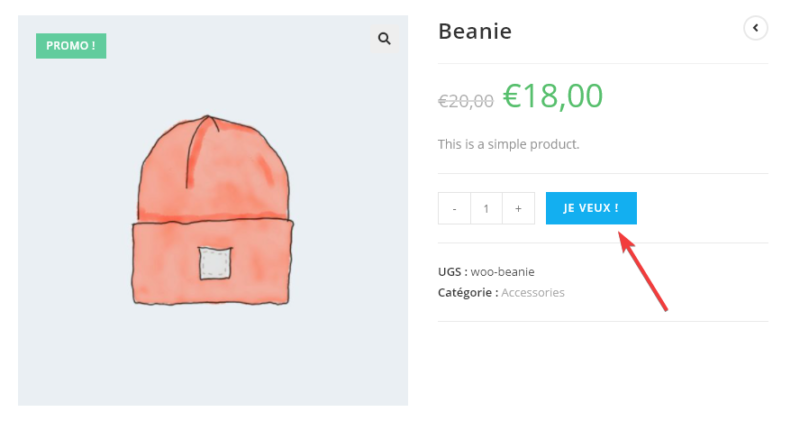The image size is (800, 430).
Task: Click the 'This is a simple product.' description
Action: pos(508,144)
